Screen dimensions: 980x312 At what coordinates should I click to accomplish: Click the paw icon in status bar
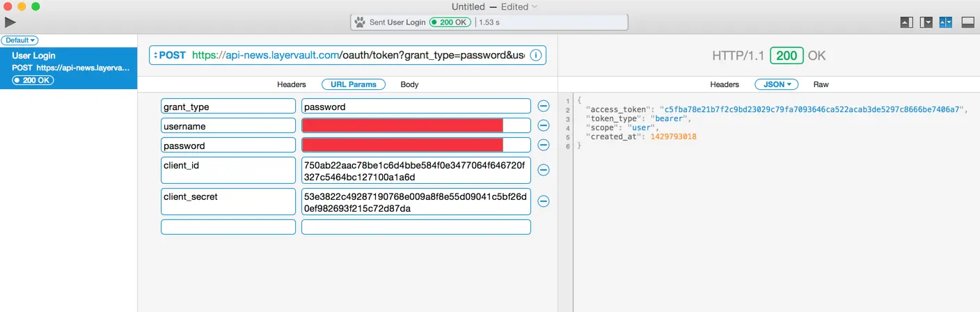tap(360, 22)
